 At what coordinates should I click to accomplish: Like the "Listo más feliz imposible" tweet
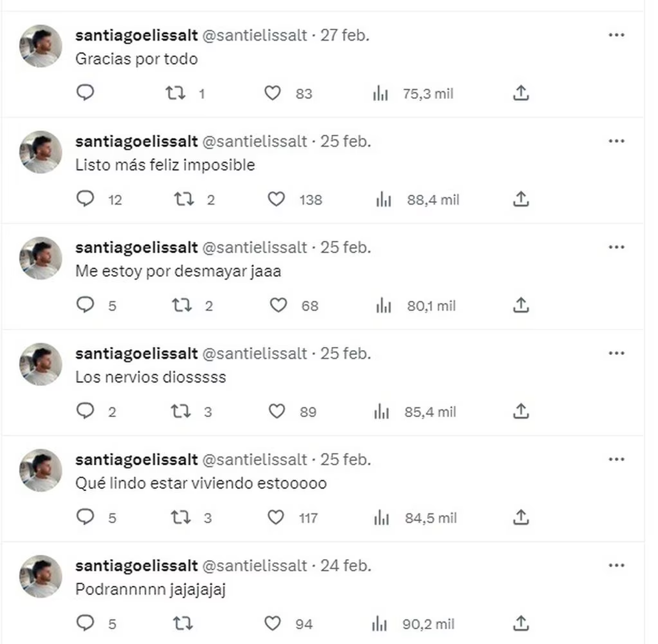[x=276, y=199]
